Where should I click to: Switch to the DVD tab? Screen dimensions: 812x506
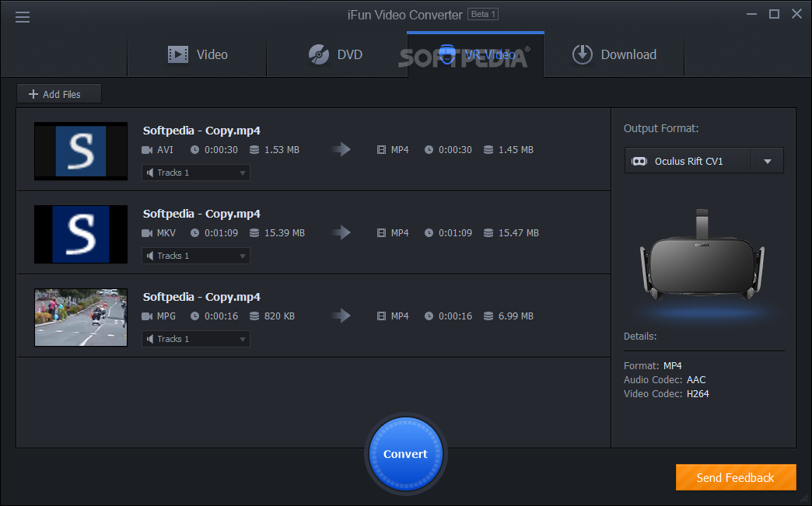pos(336,54)
